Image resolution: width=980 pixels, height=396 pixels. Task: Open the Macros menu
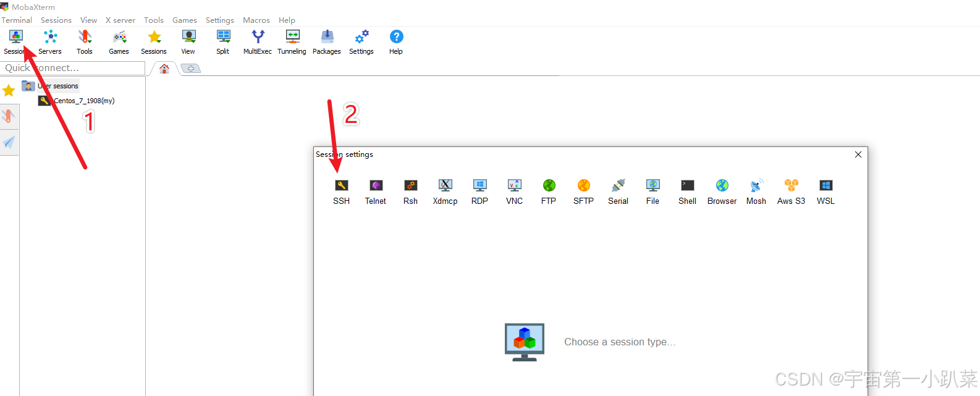pos(256,20)
